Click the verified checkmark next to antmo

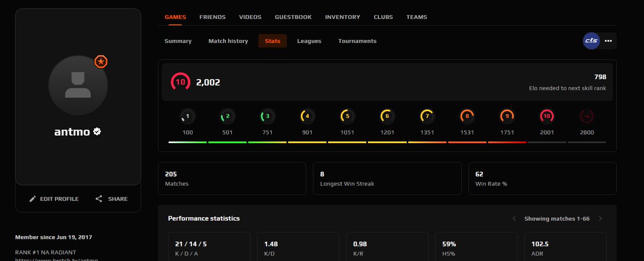[97, 132]
